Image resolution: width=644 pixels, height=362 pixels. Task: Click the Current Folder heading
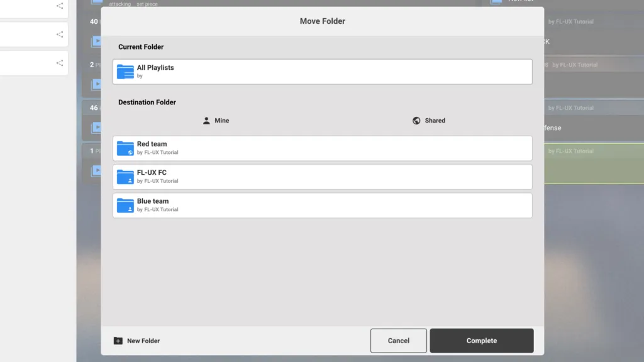coord(141,47)
